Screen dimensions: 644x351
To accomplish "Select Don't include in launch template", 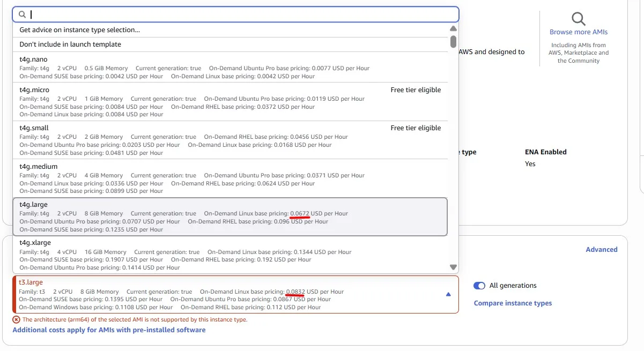I will point(70,44).
